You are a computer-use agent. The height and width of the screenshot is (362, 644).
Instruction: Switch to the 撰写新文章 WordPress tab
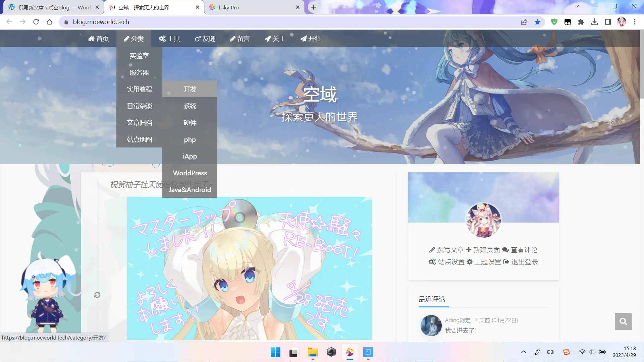pyautogui.click(x=54, y=7)
